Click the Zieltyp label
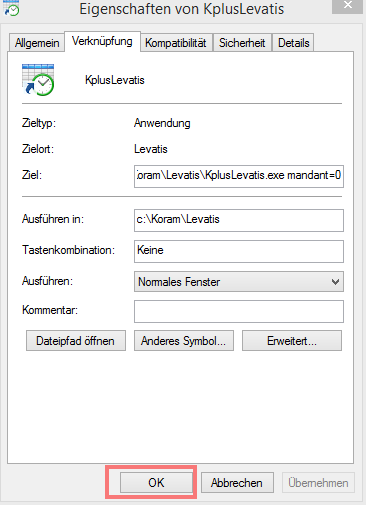Screen dimensions: 366x505 click(39, 123)
